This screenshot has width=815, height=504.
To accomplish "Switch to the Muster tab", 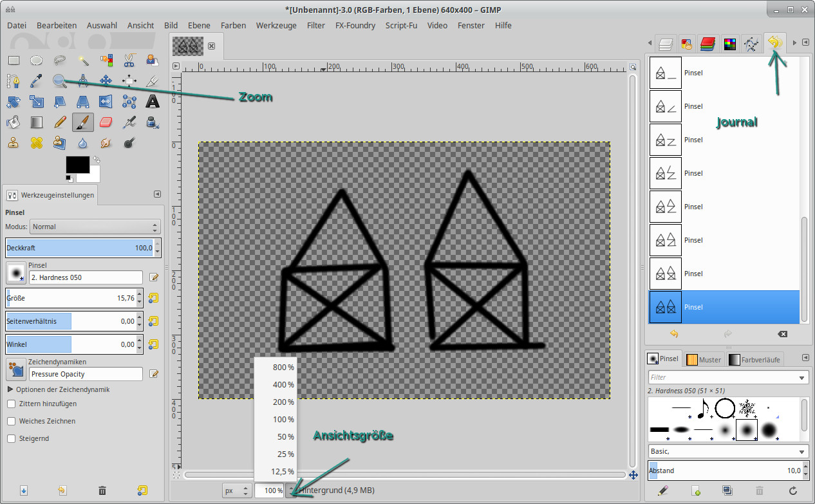I will pos(704,359).
